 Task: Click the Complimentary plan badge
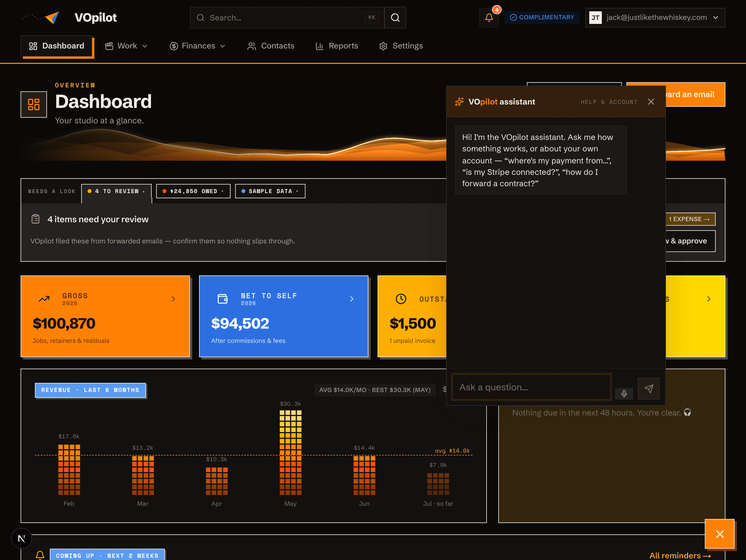542,18
